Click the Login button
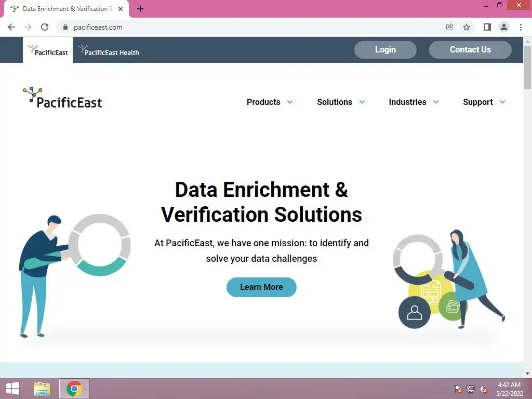Viewport: 532px width, 399px height. click(385, 49)
